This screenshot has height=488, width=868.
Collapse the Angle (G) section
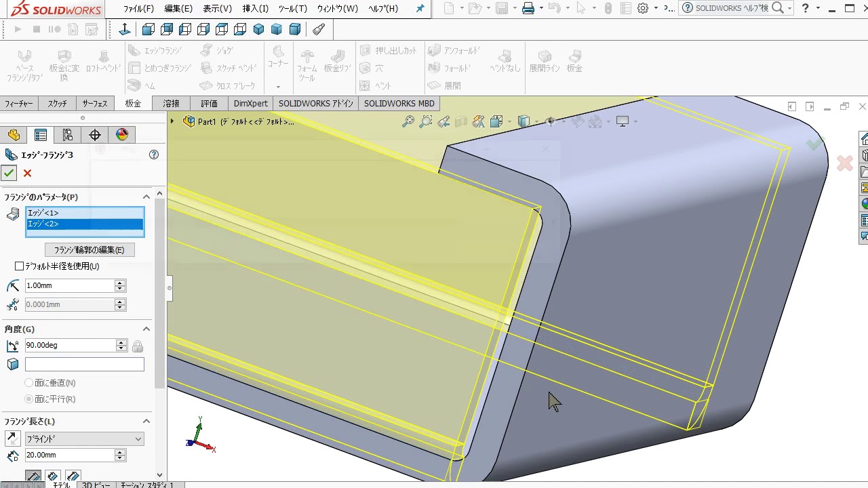pyautogui.click(x=146, y=329)
